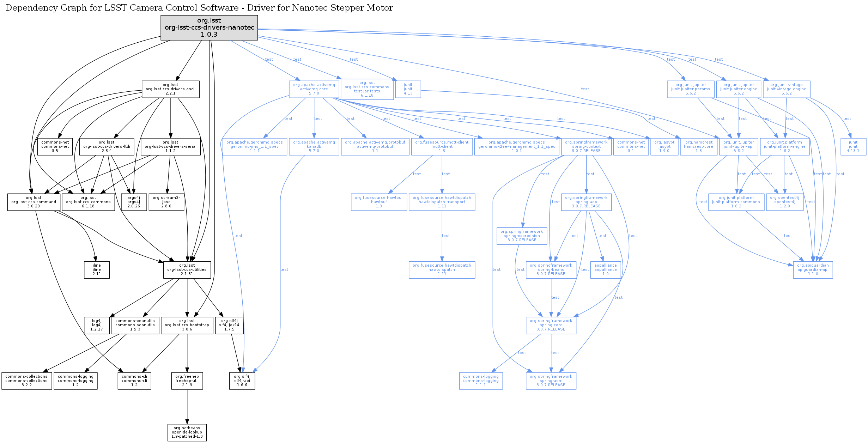Click the org-lsst-ccs-drivers-ftdi 2.3.4 node
868x443 pixels.
(x=107, y=147)
